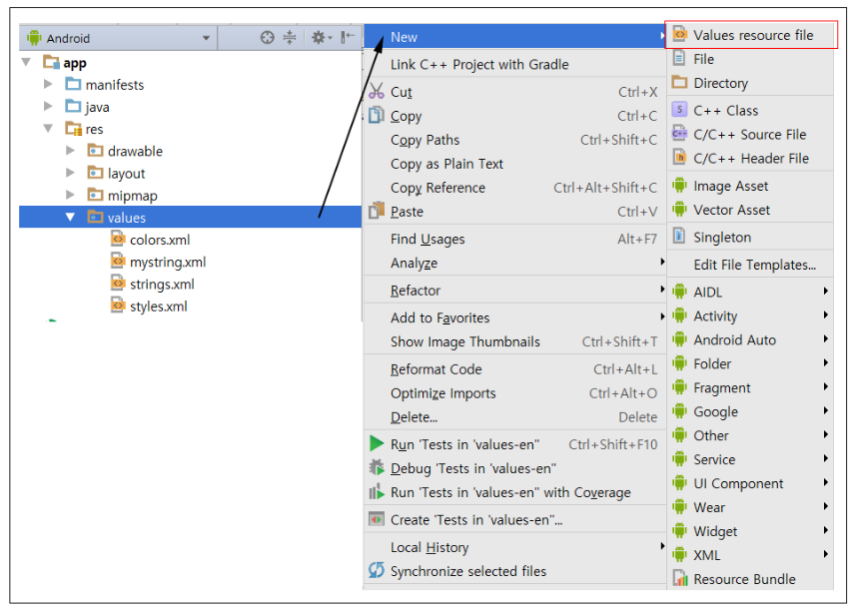Image resolution: width=856 pixels, height=616 pixels.
Task: Click the green Run triangle icon
Action: 377,443
